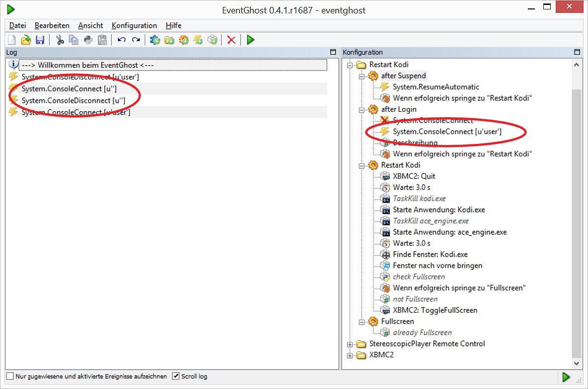This screenshot has width=588, height=389.
Task: Click the green Execute play toolbar icon
Action: pos(250,40)
